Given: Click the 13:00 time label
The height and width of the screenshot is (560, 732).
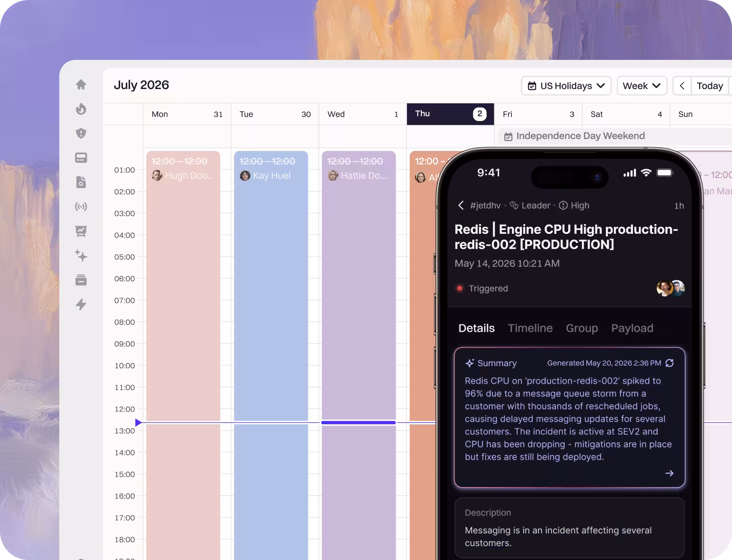Looking at the screenshot, I should [x=124, y=431].
